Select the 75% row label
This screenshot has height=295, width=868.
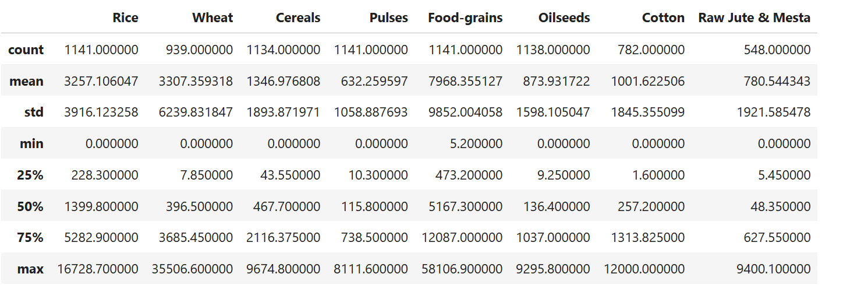[30, 237]
